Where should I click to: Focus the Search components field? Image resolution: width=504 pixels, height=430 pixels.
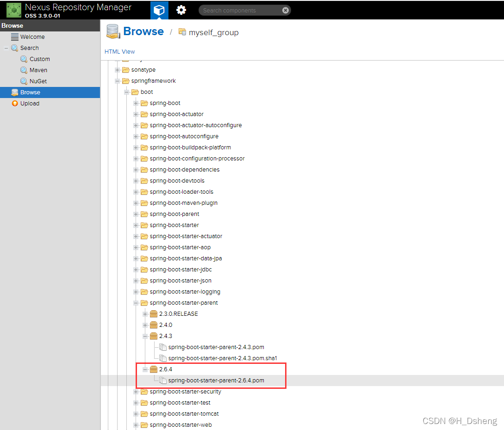(241, 10)
